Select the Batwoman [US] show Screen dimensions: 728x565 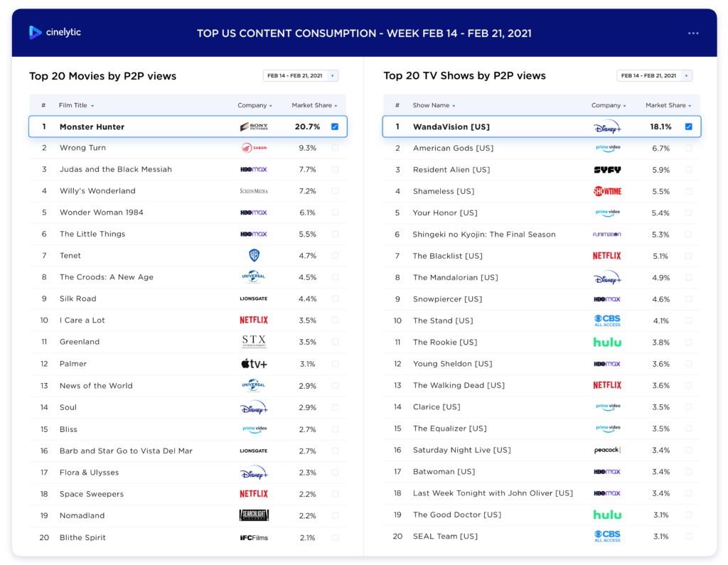tap(444, 472)
